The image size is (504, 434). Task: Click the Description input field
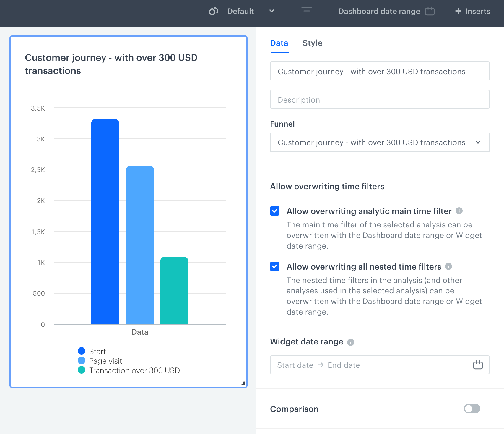[x=380, y=100]
